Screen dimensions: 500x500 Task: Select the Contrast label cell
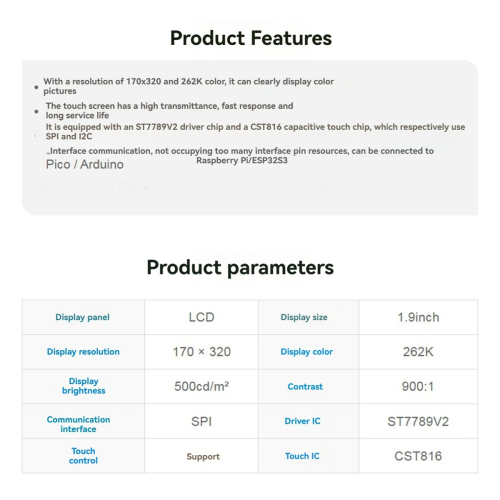pyautogui.click(x=305, y=387)
